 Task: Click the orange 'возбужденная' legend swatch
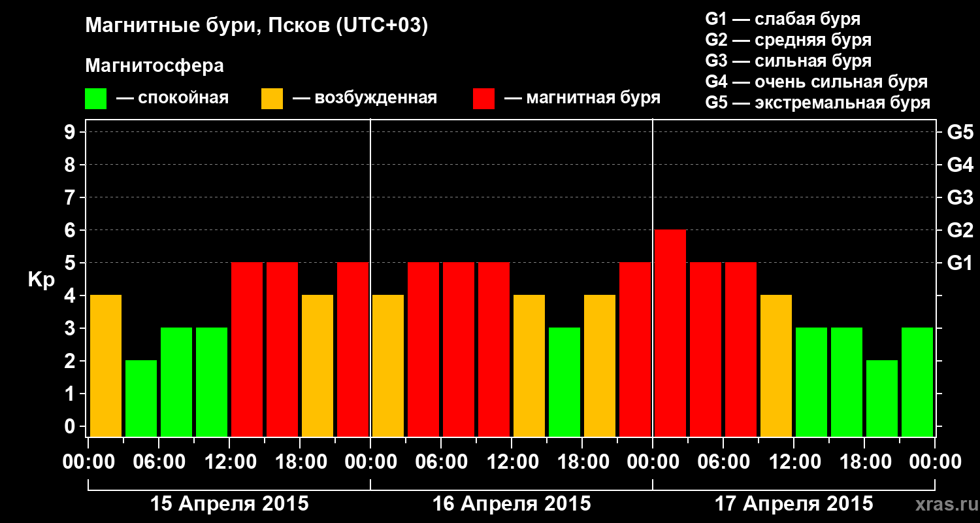(272, 99)
